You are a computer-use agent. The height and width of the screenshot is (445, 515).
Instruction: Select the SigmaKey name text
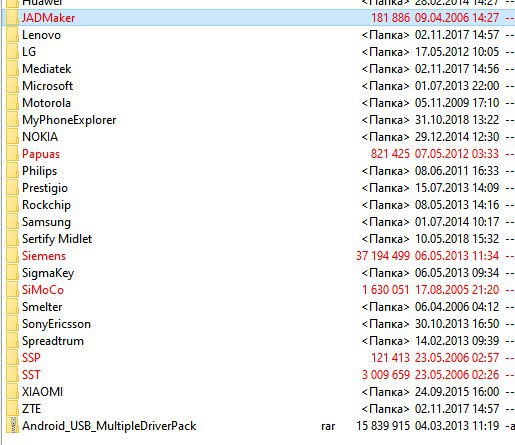coord(48,273)
